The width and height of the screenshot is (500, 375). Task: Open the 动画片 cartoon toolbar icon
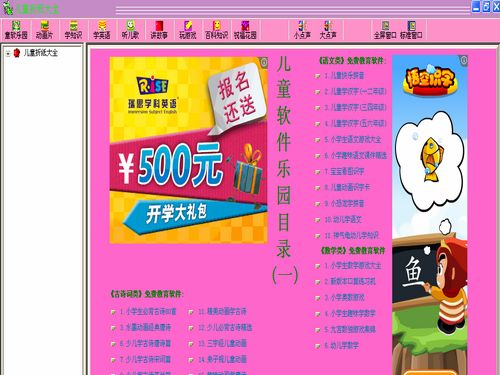pos(44,30)
